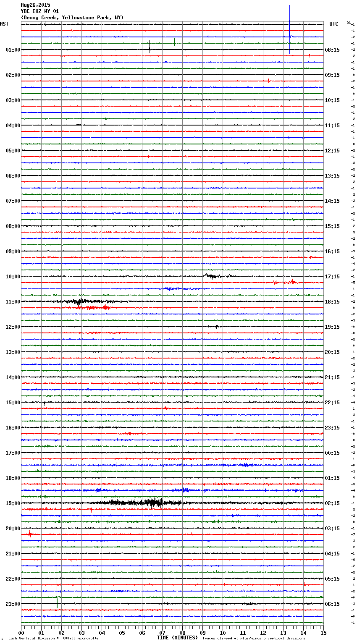This screenshot has width=357, height=644.
Task: Click minute 15 on the bottom axis
Action: (323, 633)
